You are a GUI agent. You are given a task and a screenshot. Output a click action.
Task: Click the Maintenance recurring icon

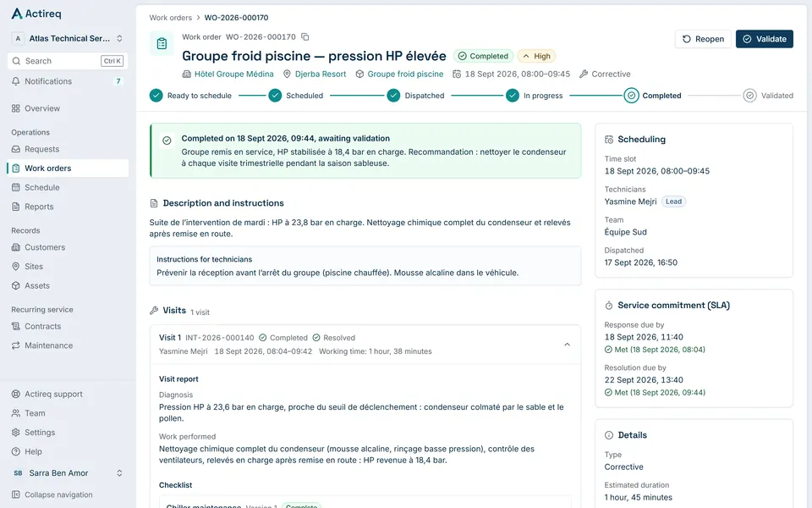pyautogui.click(x=16, y=345)
